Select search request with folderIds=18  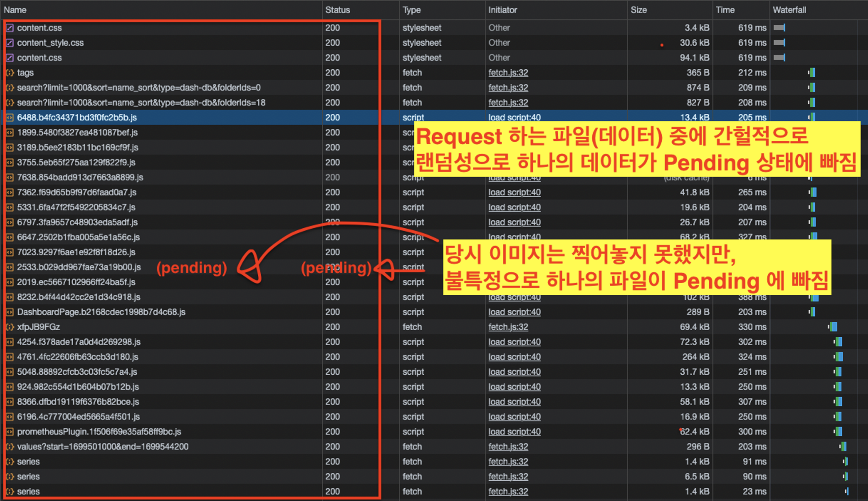click(141, 102)
